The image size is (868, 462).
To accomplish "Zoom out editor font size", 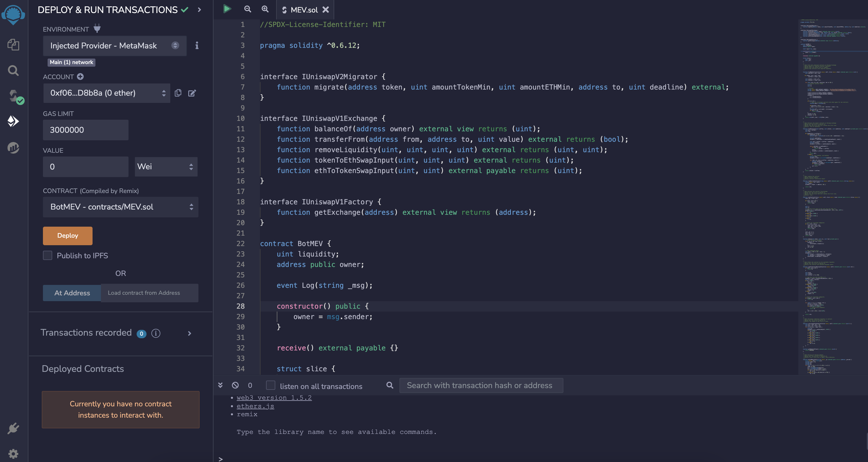I will pos(247,9).
